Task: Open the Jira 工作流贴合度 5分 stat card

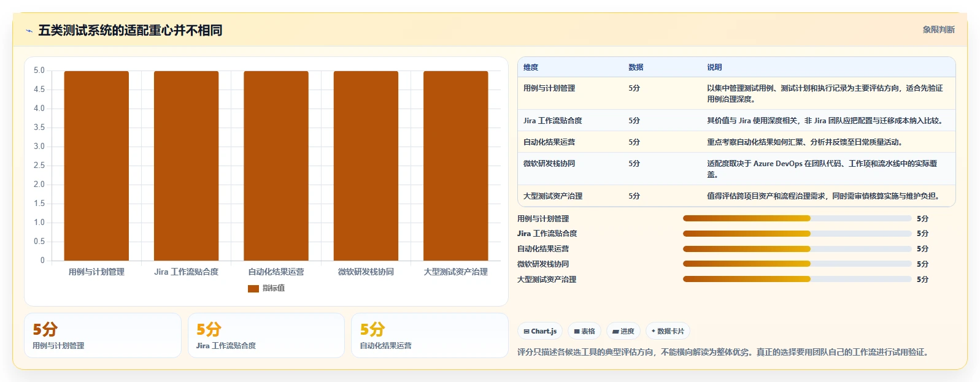Action: click(266, 335)
